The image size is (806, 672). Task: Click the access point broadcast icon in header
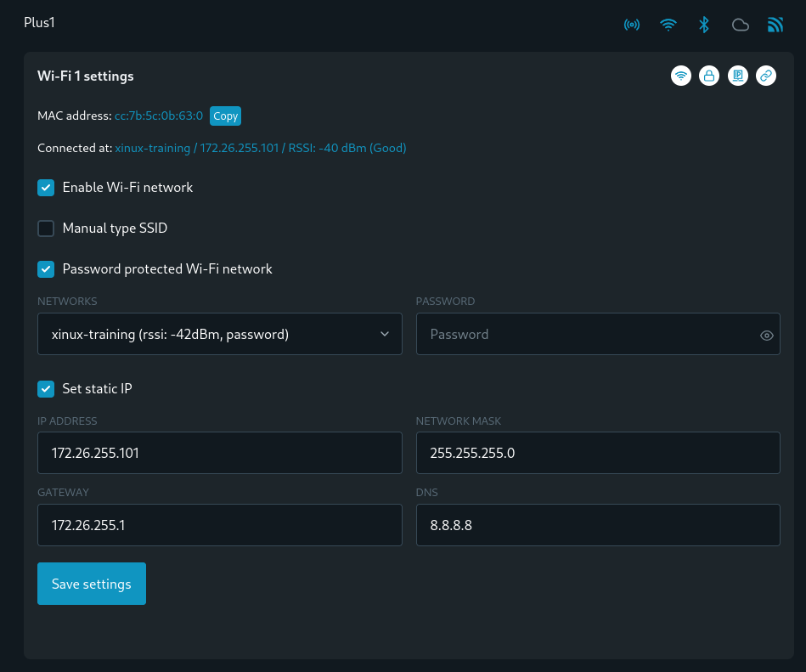[x=632, y=25]
